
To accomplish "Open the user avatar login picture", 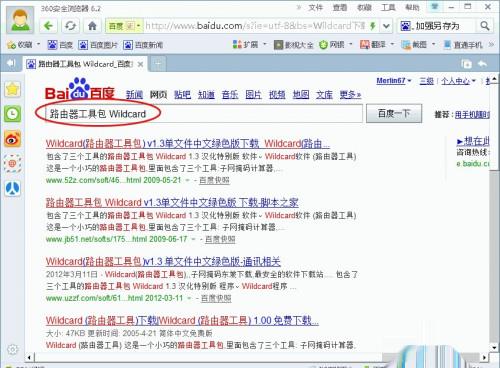I will point(20,19).
